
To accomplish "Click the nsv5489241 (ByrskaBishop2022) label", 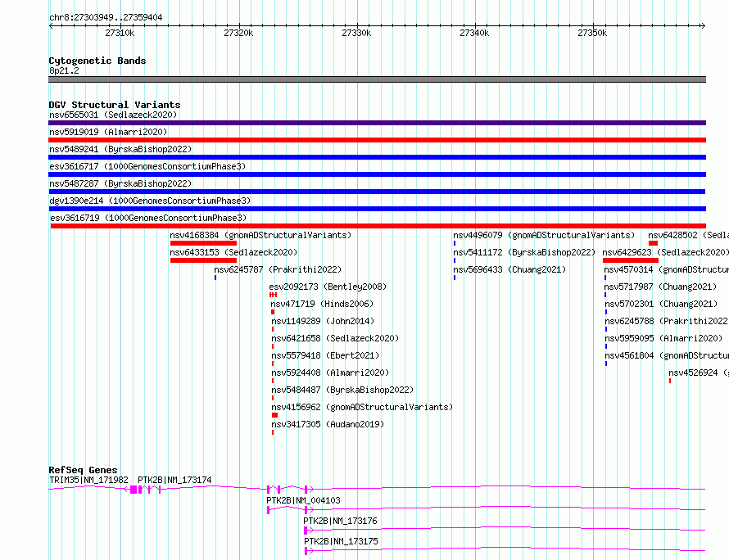I will click(x=120, y=149).
